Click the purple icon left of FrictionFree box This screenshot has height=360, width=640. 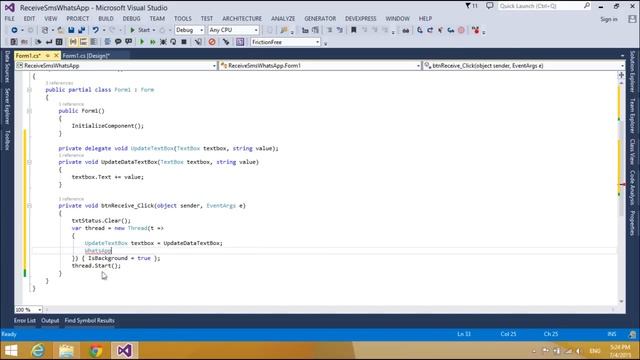click(240, 42)
